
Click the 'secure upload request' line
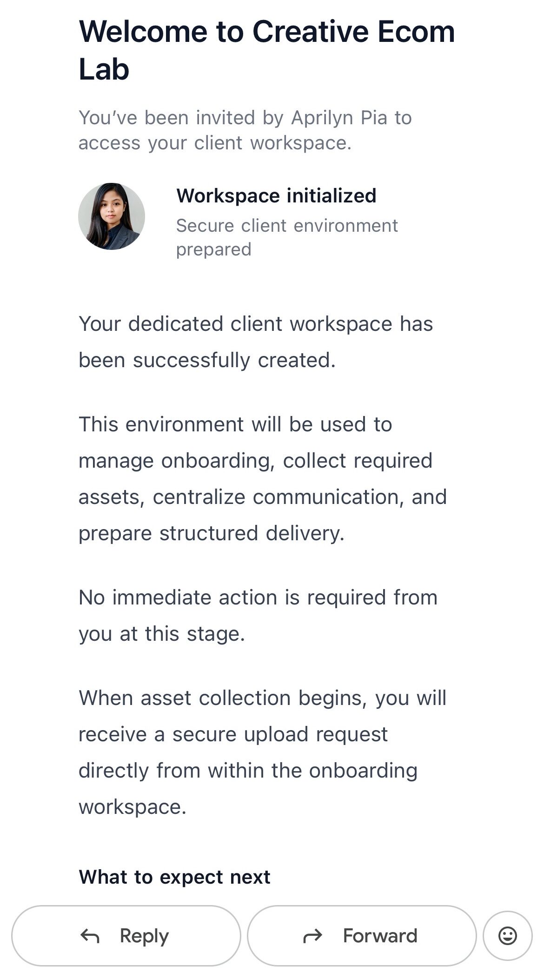[x=233, y=734]
